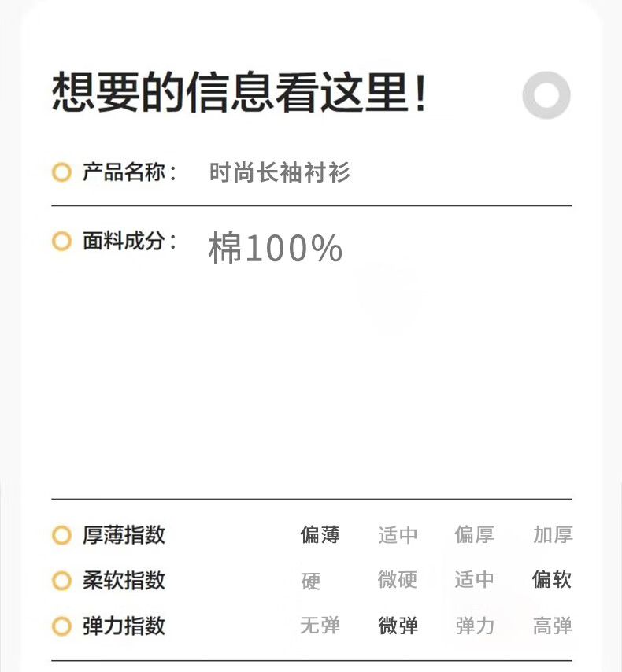
Task: Click the product name 时尚长袖衬衫
Action: (x=280, y=172)
